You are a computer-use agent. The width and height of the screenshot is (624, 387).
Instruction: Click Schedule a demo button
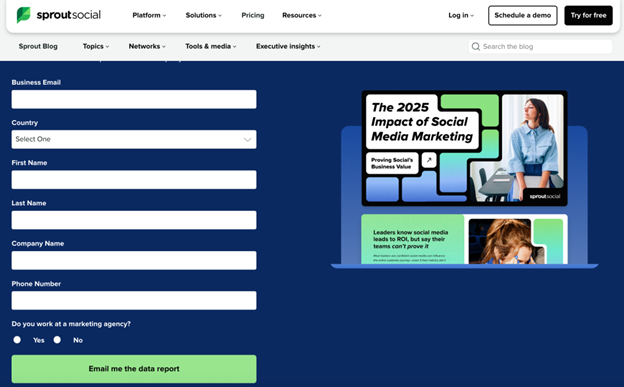(x=523, y=15)
